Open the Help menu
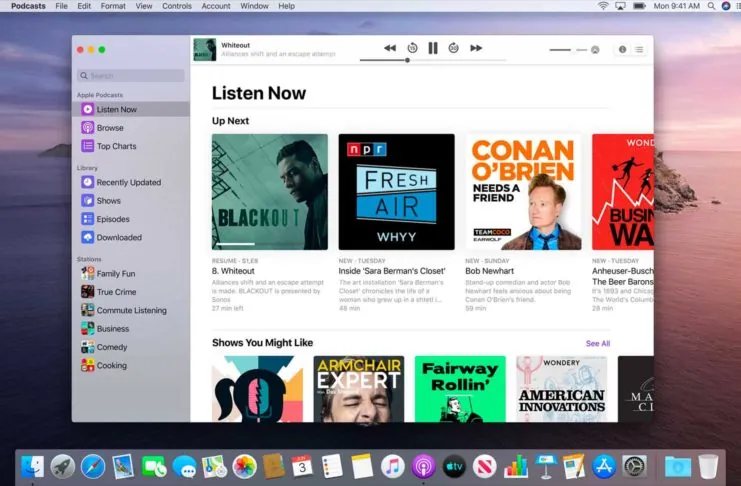Image resolution: width=741 pixels, height=486 pixels. click(286, 6)
